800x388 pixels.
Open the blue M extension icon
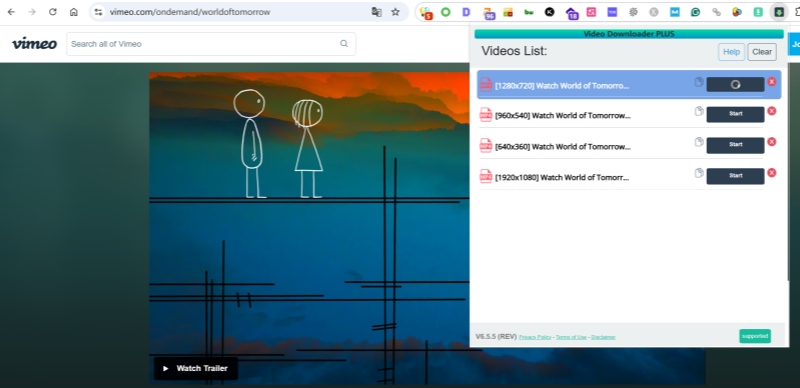pyautogui.click(x=674, y=12)
